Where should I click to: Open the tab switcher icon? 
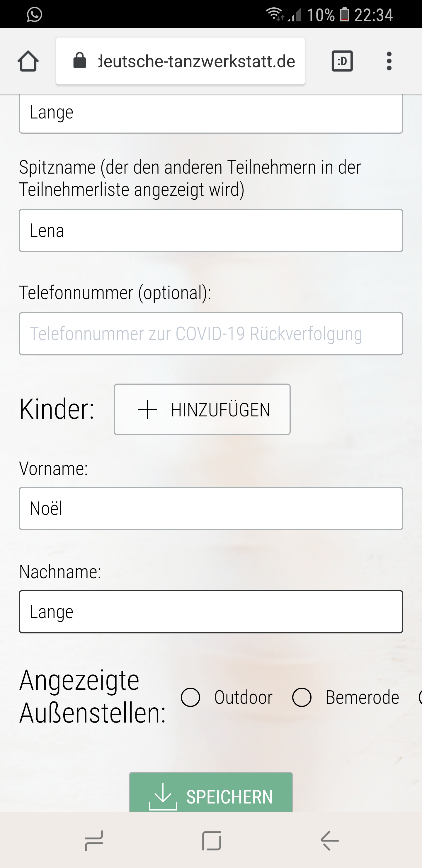click(342, 61)
